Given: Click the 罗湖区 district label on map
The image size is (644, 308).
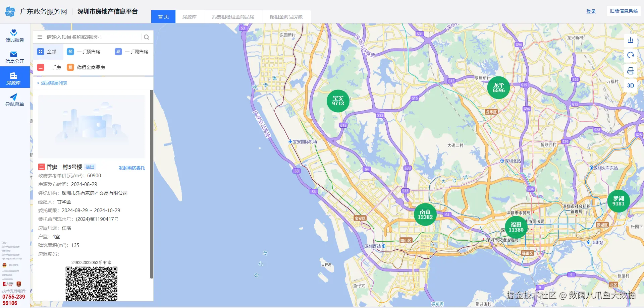Looking at the screenshot, I should (602, 225).
